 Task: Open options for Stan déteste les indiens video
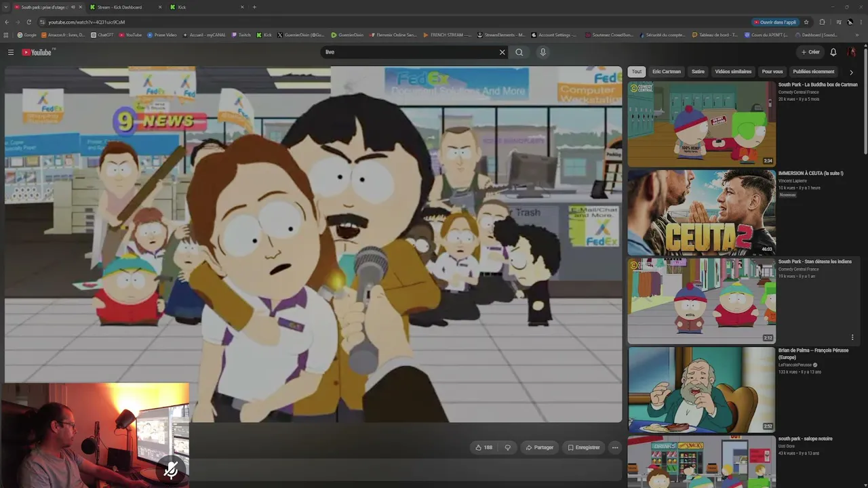click(852, 337)
